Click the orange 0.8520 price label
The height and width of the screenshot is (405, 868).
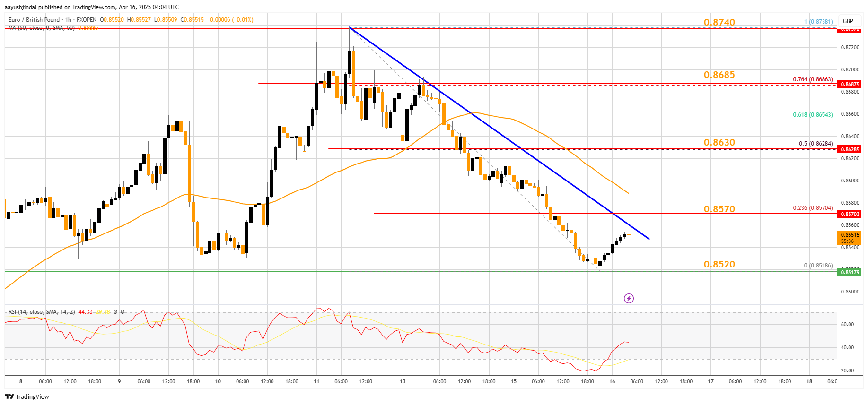coord(719,264)
